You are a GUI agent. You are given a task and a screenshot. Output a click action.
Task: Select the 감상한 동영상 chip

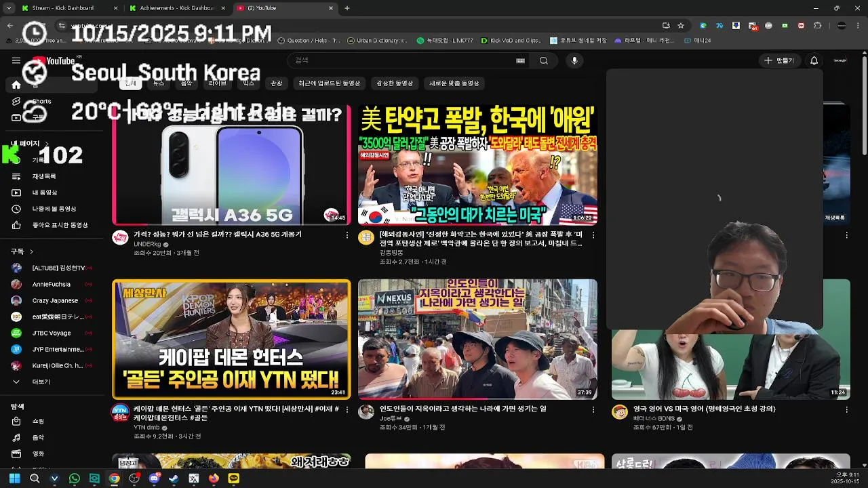[395, 83]
